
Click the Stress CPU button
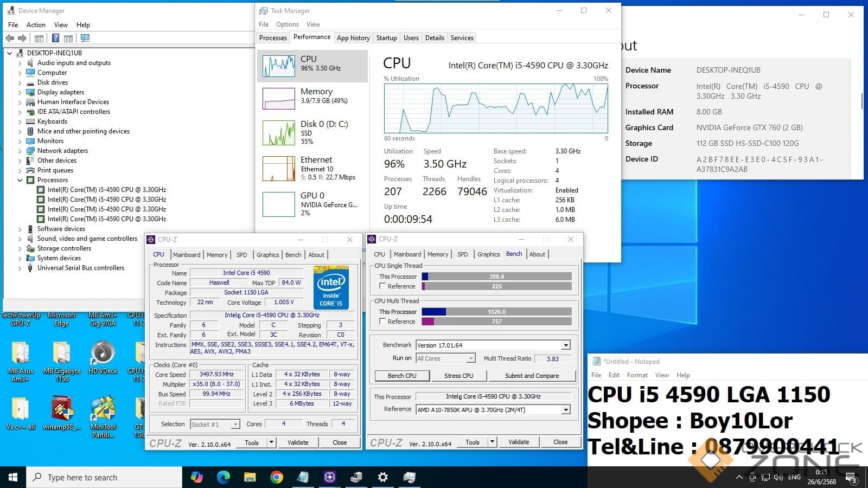pos(458,376)
